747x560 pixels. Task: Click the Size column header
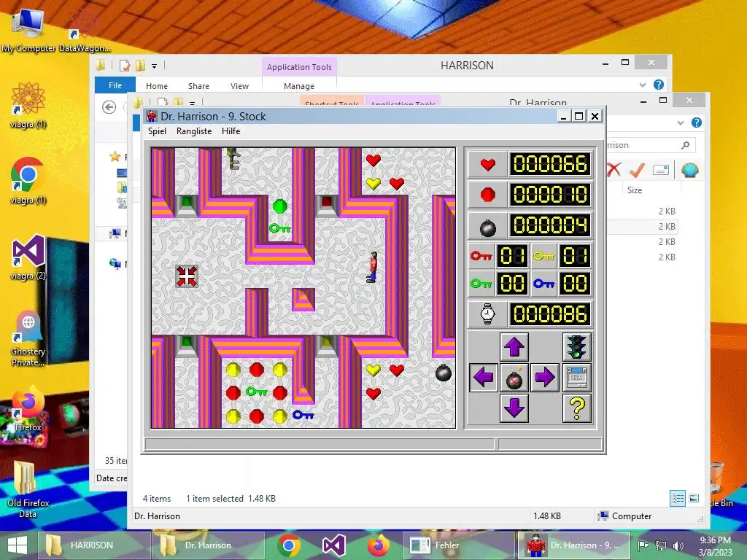634,190
